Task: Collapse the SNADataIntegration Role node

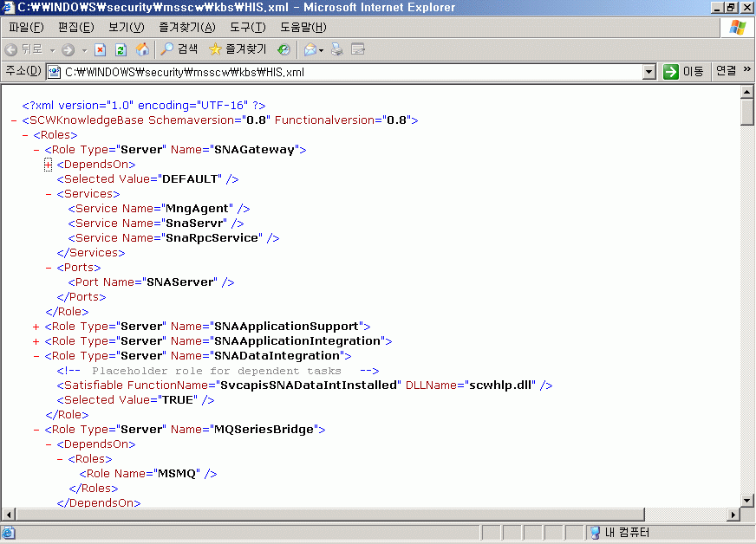Action: pos(36,356)
